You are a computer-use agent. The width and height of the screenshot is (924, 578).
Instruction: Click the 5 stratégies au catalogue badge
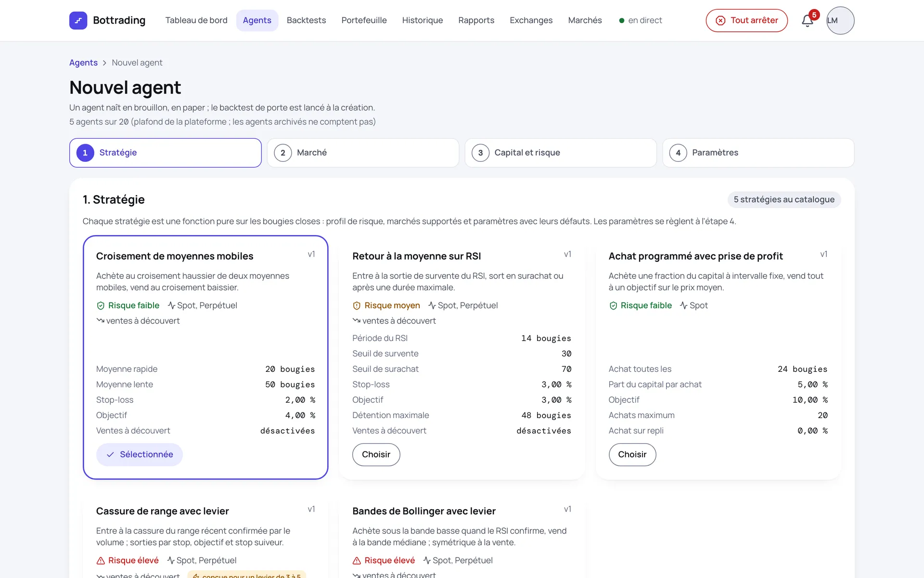point(784,199)
